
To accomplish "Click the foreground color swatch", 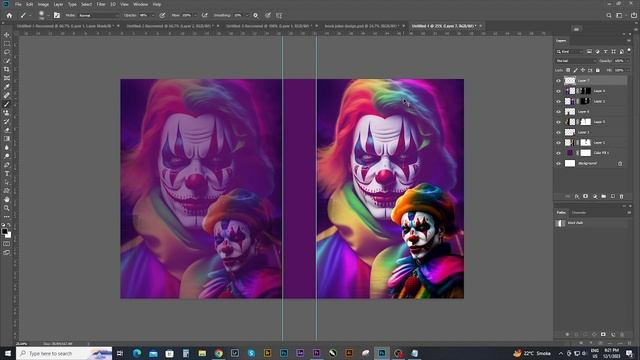I will click(x=4, y=232).
